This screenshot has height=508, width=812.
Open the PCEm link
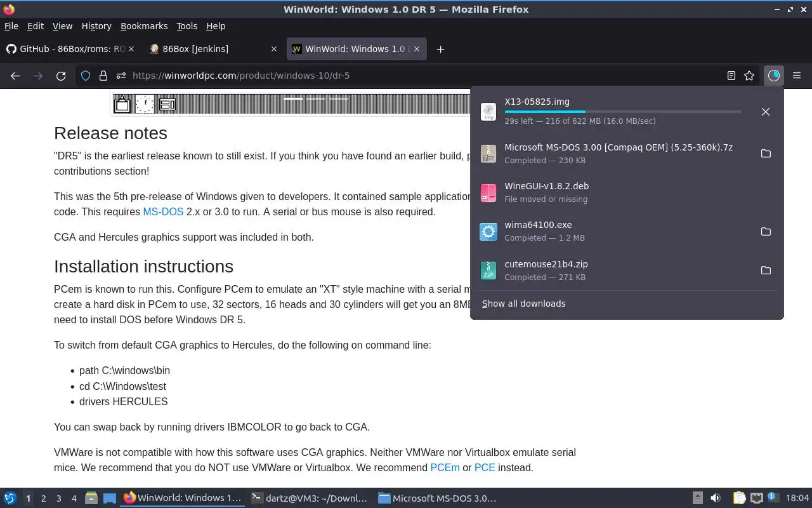445,467
